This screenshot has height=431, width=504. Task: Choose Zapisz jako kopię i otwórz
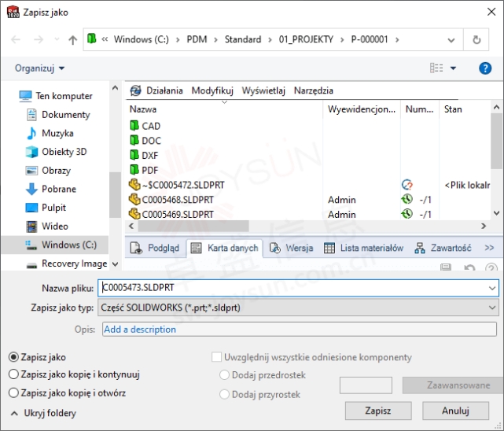13,392
